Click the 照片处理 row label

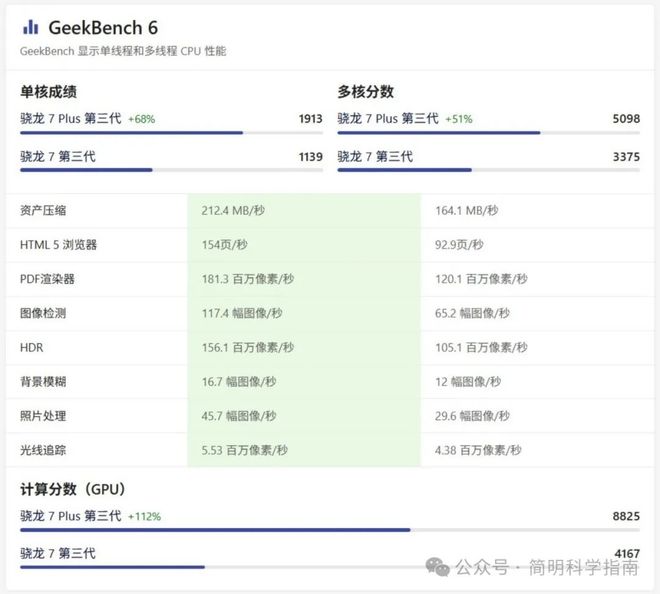(43, 416)
